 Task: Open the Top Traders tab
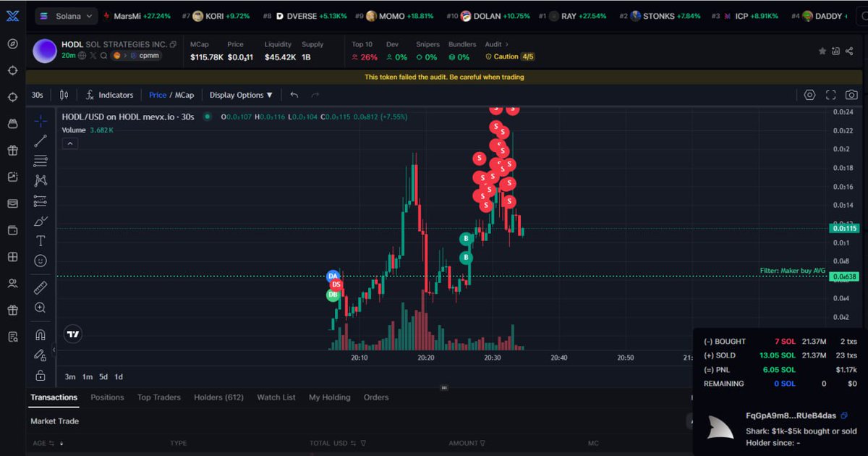pyautogui.click(x=159, y=397)
